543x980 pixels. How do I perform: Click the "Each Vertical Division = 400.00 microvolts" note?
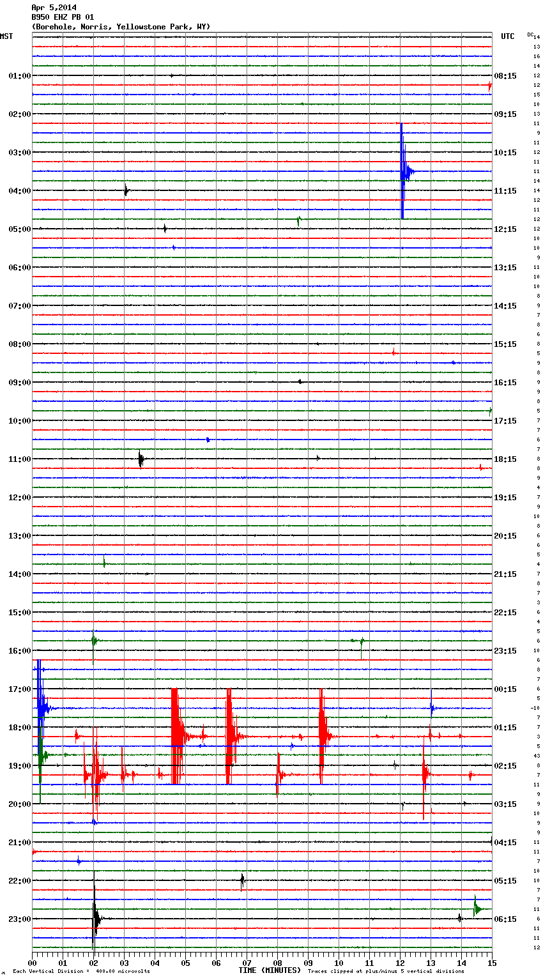81,971
